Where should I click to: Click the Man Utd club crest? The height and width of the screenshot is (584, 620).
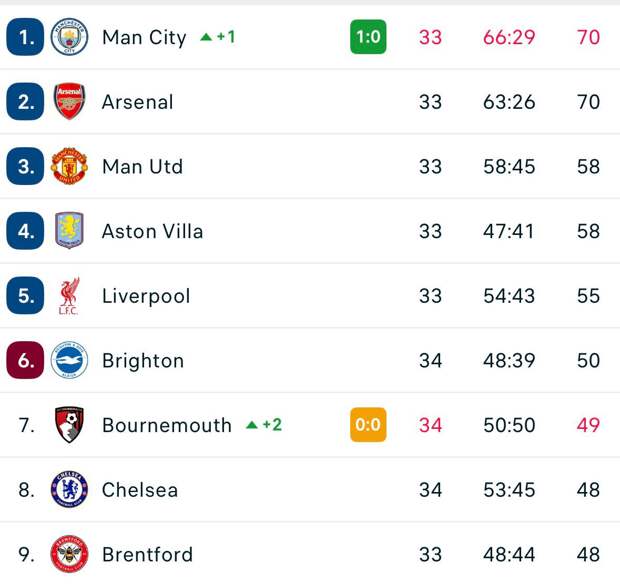tap(69, 166)
